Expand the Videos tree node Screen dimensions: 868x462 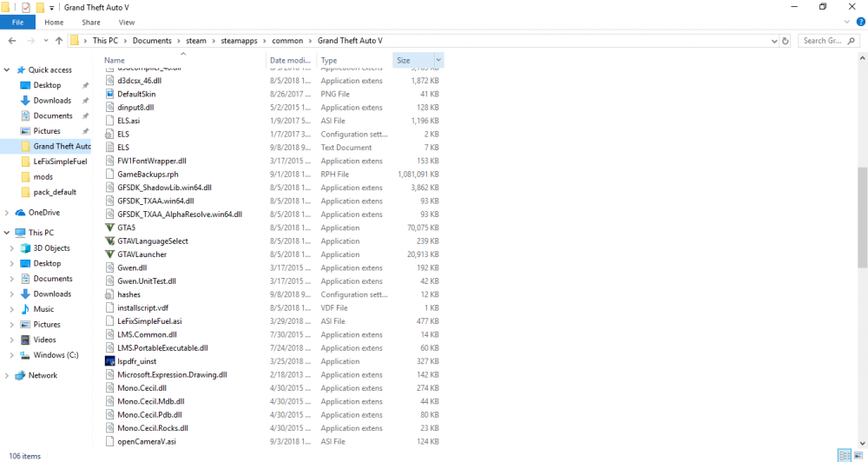click(x=11, y=340)
